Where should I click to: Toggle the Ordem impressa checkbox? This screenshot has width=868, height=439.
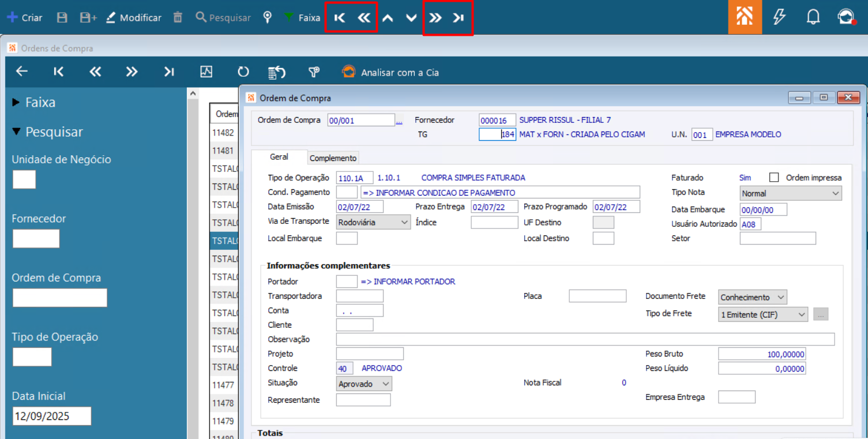pos(774,178)
